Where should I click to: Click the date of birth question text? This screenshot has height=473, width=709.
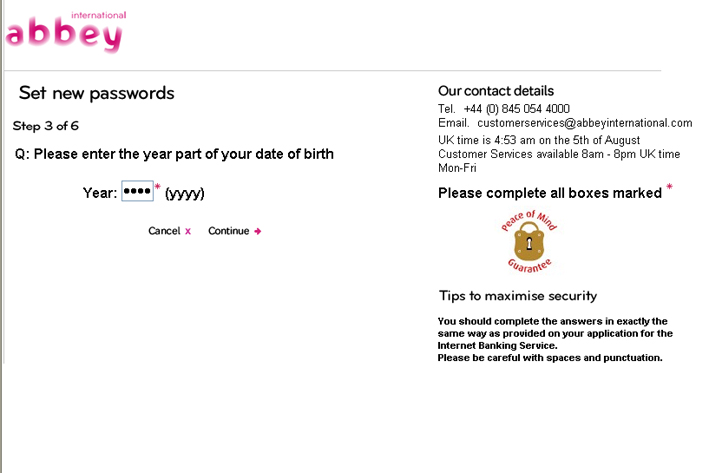[x=174, y=154]
